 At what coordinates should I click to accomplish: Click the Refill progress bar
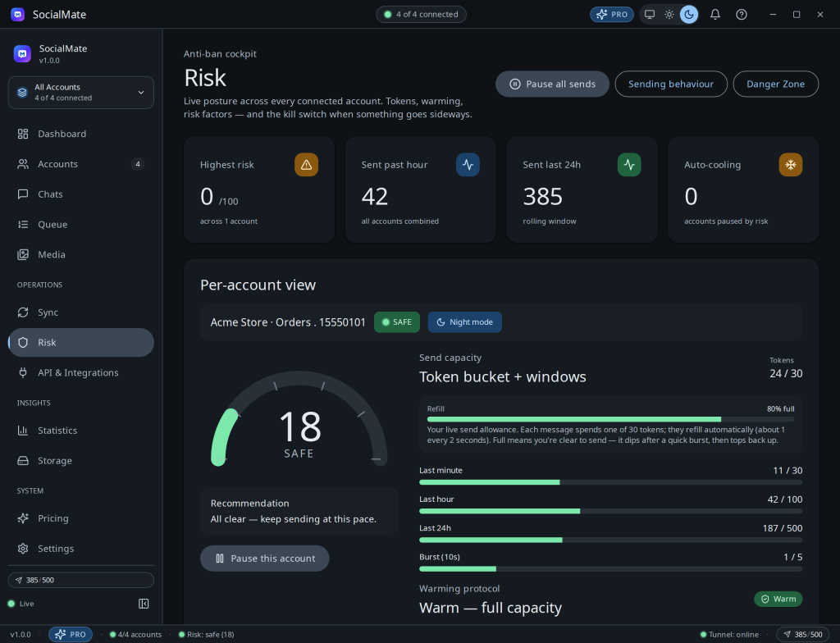click(x=610, y=420)
